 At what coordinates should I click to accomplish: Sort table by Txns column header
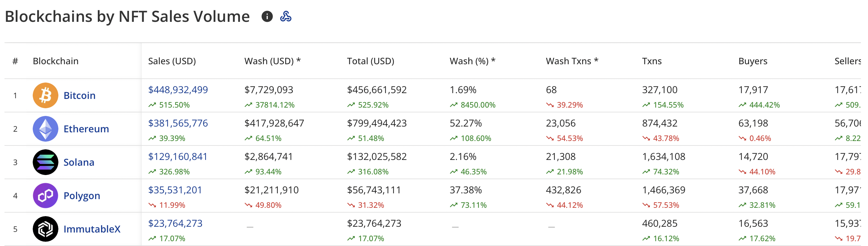click(652, 61)
